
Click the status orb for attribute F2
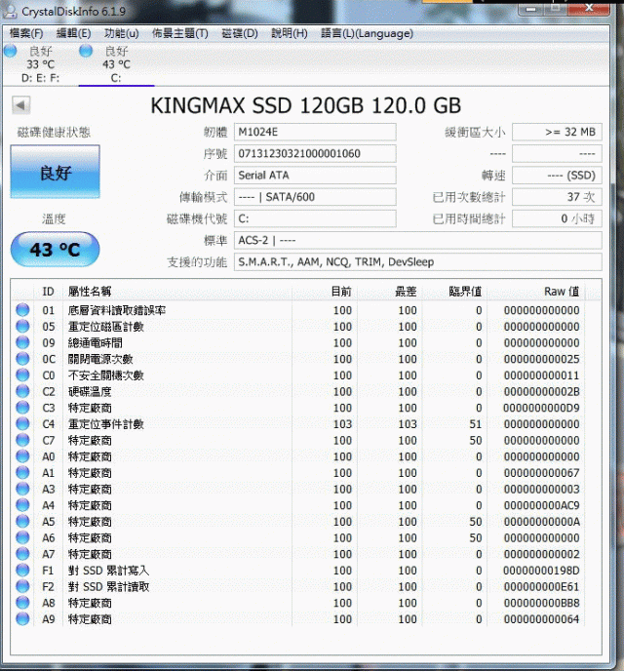pos(22,587)
